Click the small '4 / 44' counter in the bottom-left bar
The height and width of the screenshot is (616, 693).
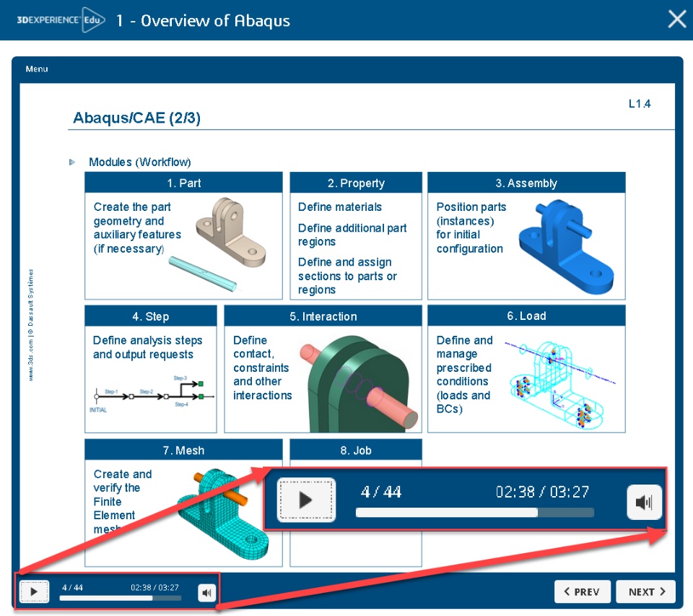point(72,587)
